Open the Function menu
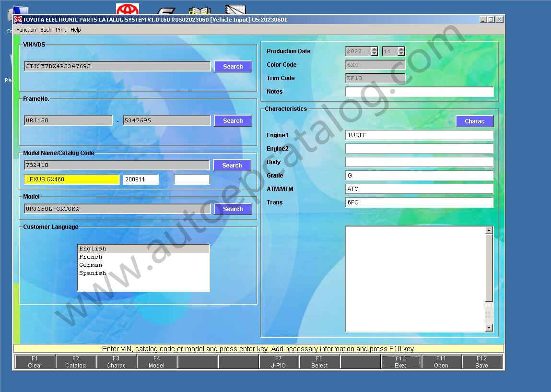This screenshot has height=392, width=551. coord(26,30)
